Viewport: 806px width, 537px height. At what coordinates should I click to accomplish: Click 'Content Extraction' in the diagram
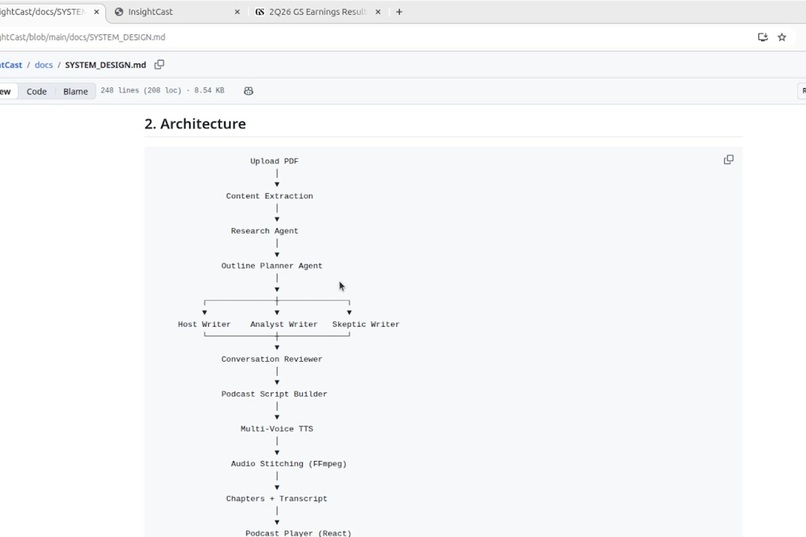[269, 196]
